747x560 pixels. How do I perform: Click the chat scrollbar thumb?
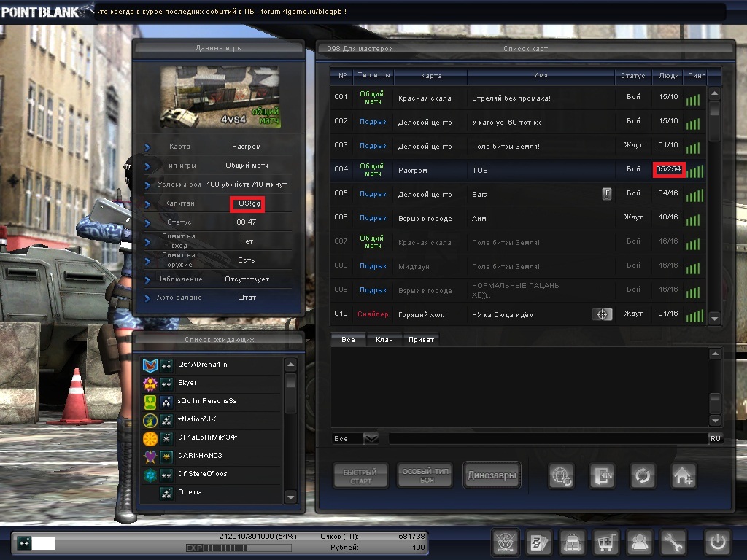click(715, 402)
